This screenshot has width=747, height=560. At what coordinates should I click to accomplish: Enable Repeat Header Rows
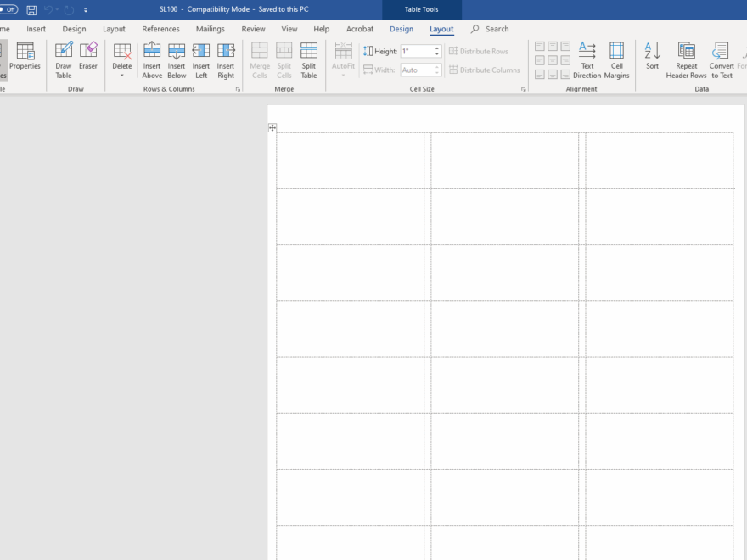click(686, 59)
